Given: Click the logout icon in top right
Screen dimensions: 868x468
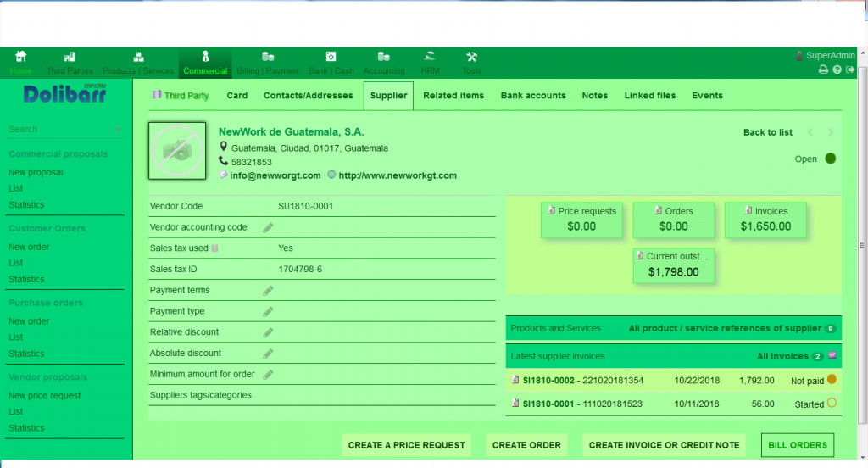Looking at the screenshot, I should pyautogui.click(x=849, y=70).
